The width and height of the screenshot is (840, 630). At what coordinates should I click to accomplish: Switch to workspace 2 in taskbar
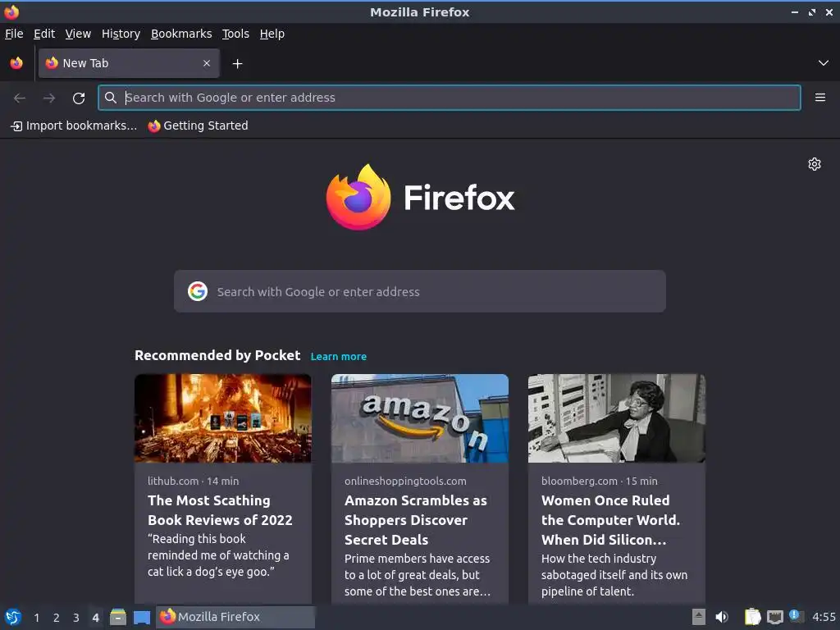[57, 618]
